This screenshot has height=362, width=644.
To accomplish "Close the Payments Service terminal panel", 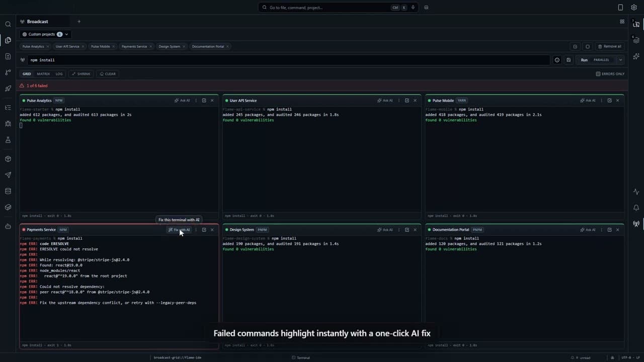I will tap(212, 230).
